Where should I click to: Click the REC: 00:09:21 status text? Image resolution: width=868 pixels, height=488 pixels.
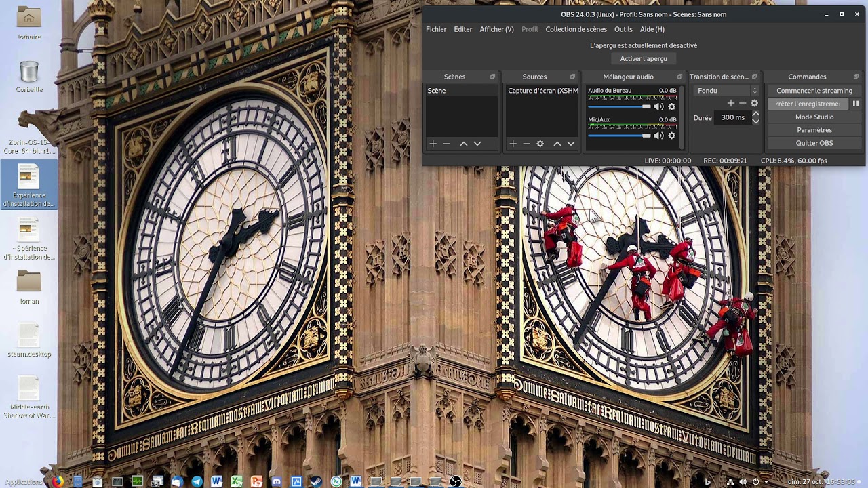pyautogui.click(x=725, y=161)
